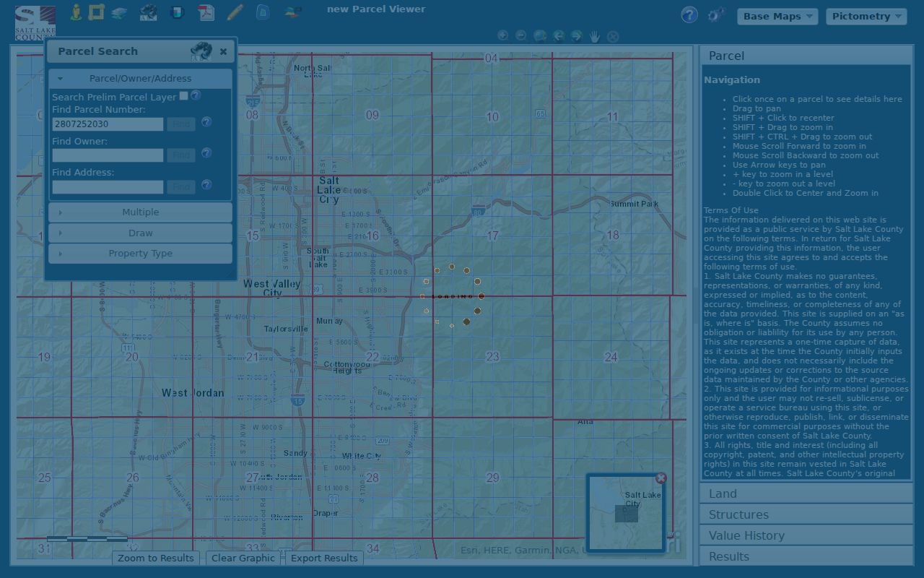924x578 pixels.
Task: Focus the Find Address input field
Action: [x=108, y=187]
